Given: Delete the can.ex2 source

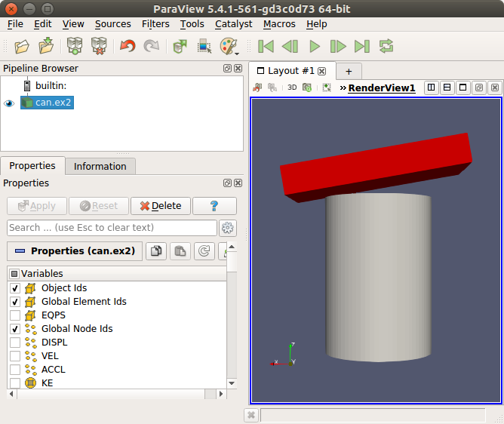Looking at the screenshot, I should coord(161,206).
